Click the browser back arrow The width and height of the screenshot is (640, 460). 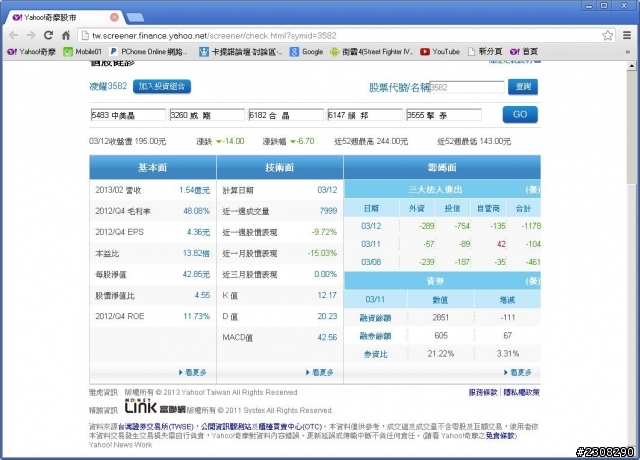(x=13, y=35)
